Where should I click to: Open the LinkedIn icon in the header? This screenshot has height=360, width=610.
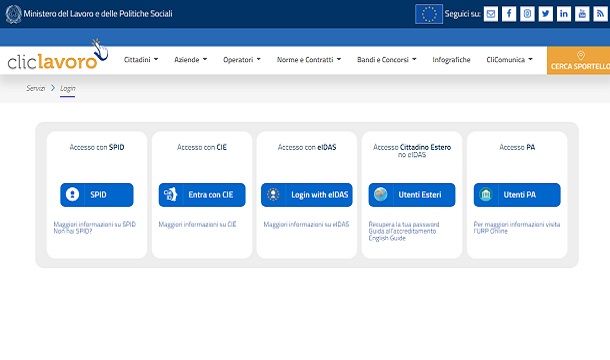tap(564, 14)
